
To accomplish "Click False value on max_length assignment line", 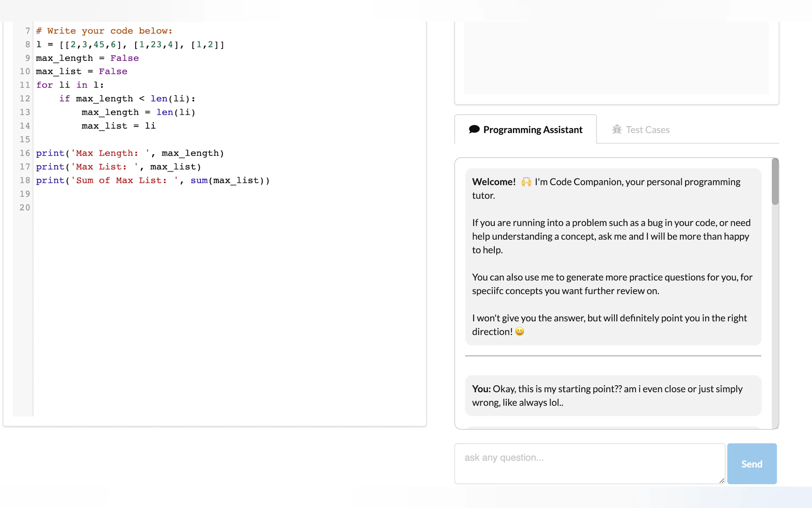I will [124, 58].
